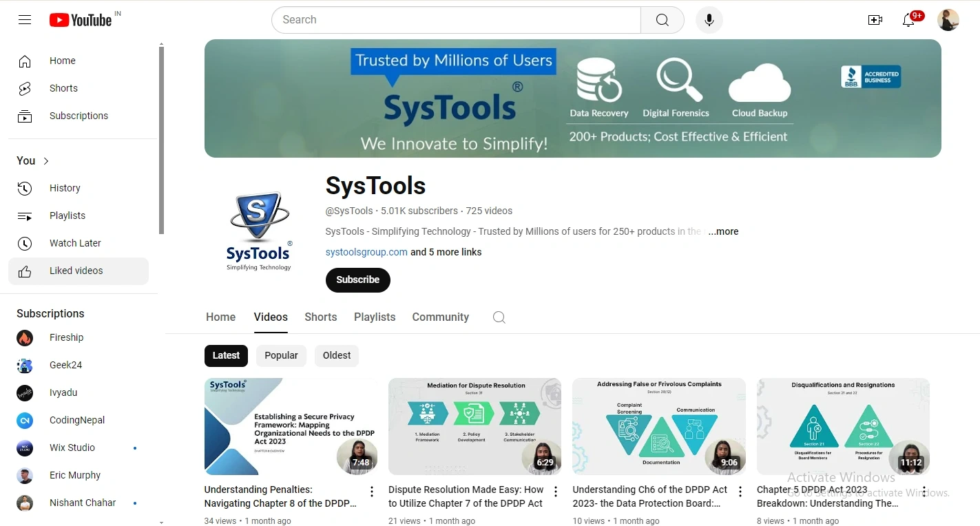The height and width of the screenshot is (526, 980).
Task: Click the Subscribe button
Action: coord(357,280)
